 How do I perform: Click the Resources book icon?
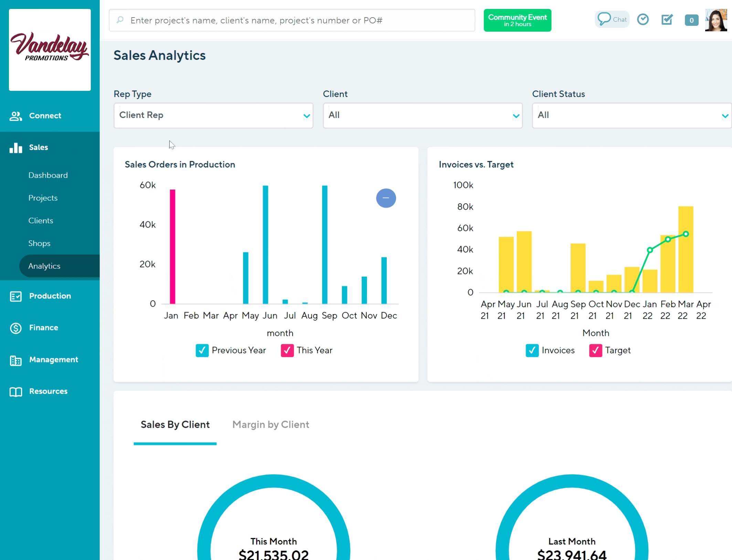click(x=16, y=392)
